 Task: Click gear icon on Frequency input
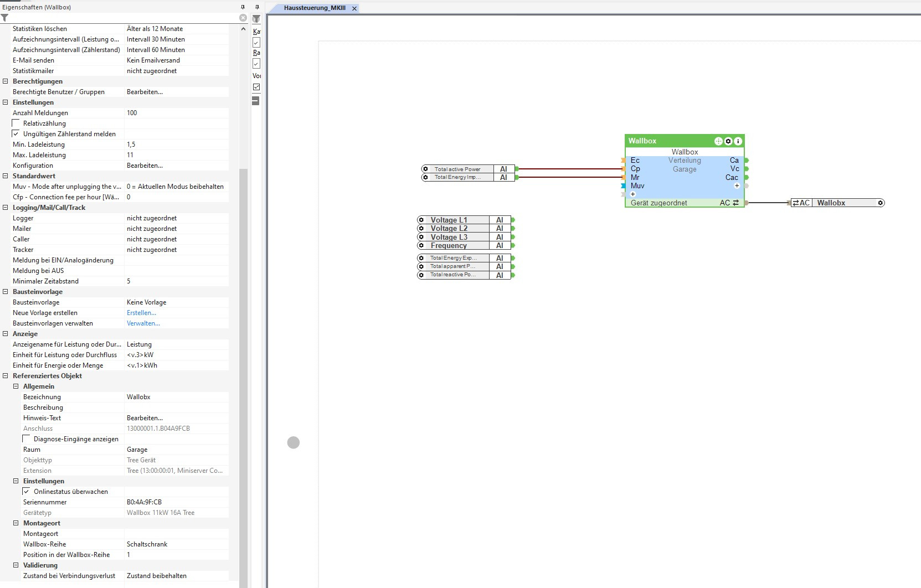[x=421, y=245]
